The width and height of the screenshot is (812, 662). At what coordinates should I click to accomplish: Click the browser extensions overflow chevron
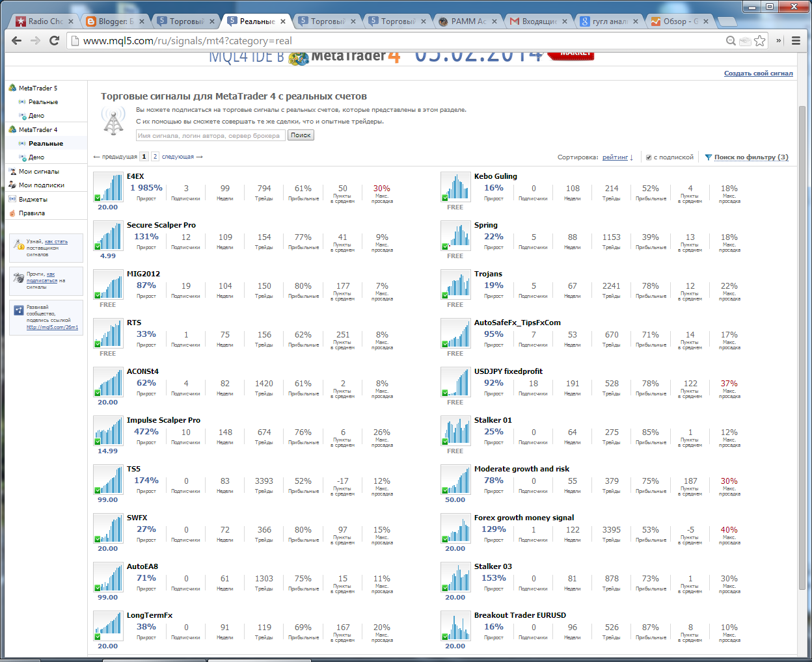click(778, 40)
